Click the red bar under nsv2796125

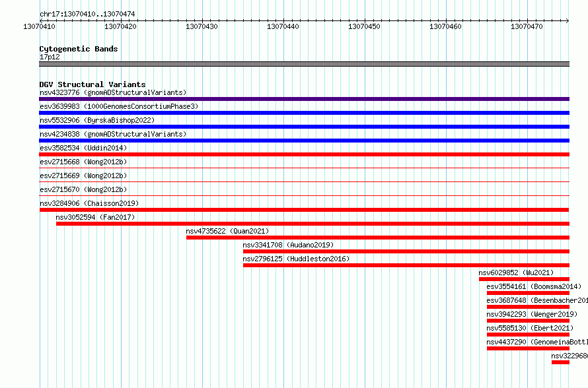pyautogui.click(x=406, y=265)
